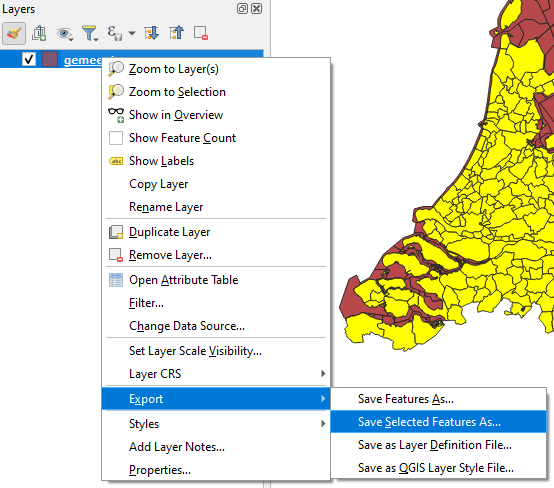Click the Add Group icon
This screenshot has width=554, height=488.
39,34
